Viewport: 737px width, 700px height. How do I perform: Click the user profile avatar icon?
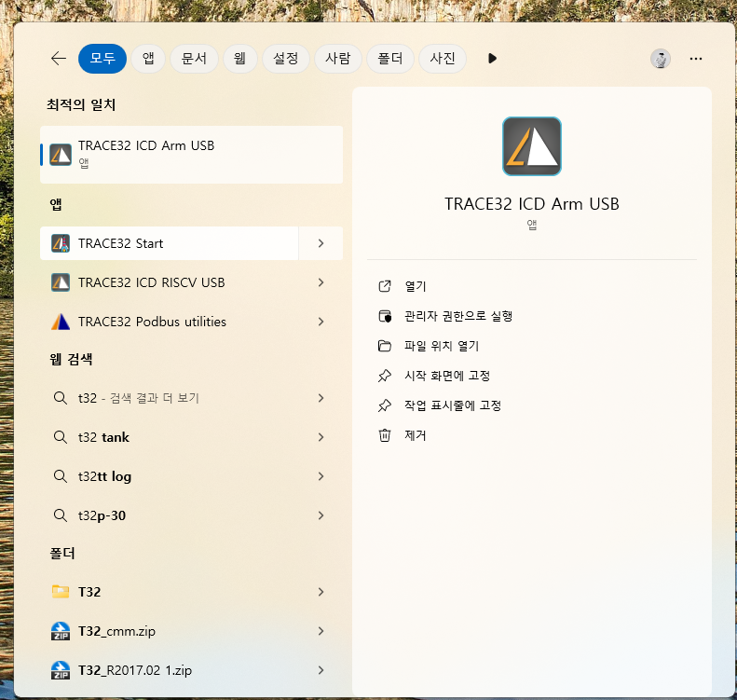point(660,59)
